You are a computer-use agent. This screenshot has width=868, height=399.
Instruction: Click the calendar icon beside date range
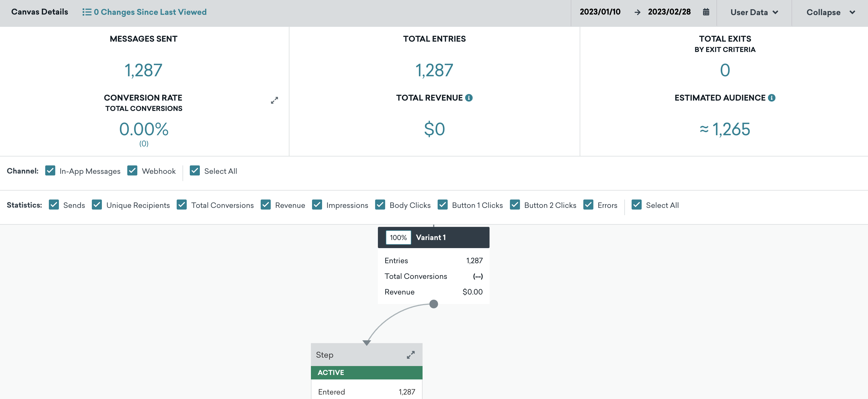pyautogui.click(x=706, y=12)
